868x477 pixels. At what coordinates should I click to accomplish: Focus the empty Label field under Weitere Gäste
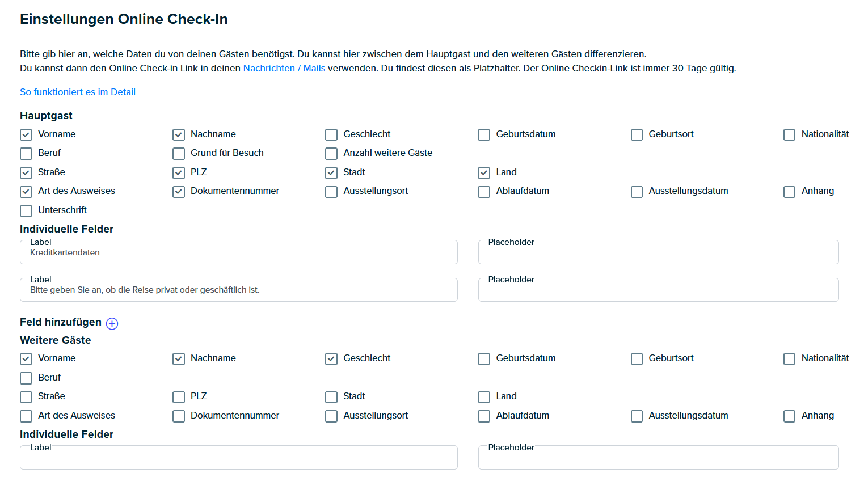[x=239, y=457]
